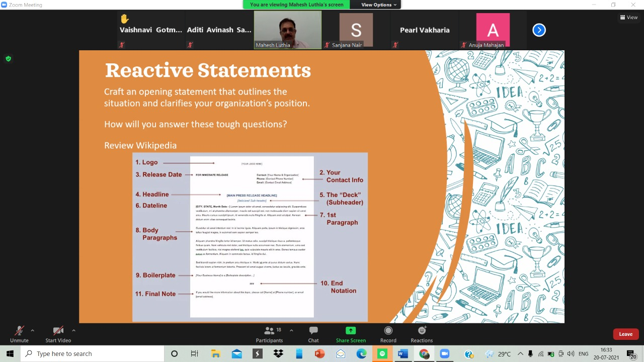Leave the meeting
Image resolution: width=644 pixels, height=362 pixels.
pos(625,334)
